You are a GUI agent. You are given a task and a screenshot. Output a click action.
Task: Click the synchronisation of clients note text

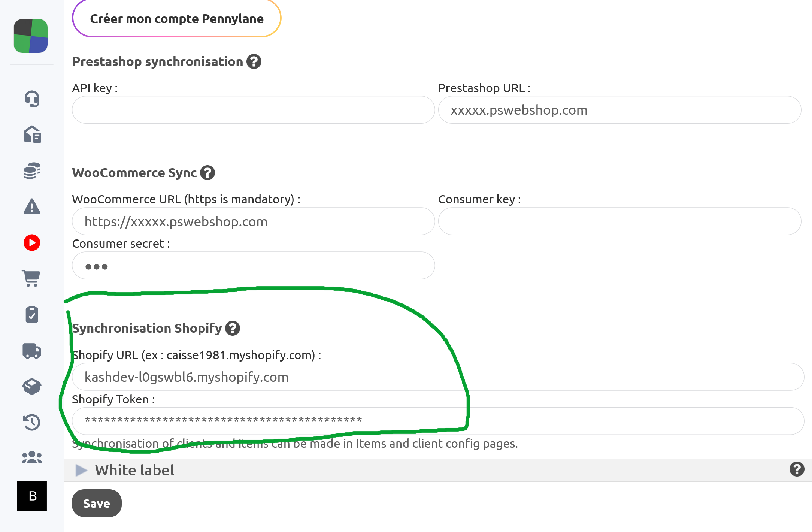point(295,444)
